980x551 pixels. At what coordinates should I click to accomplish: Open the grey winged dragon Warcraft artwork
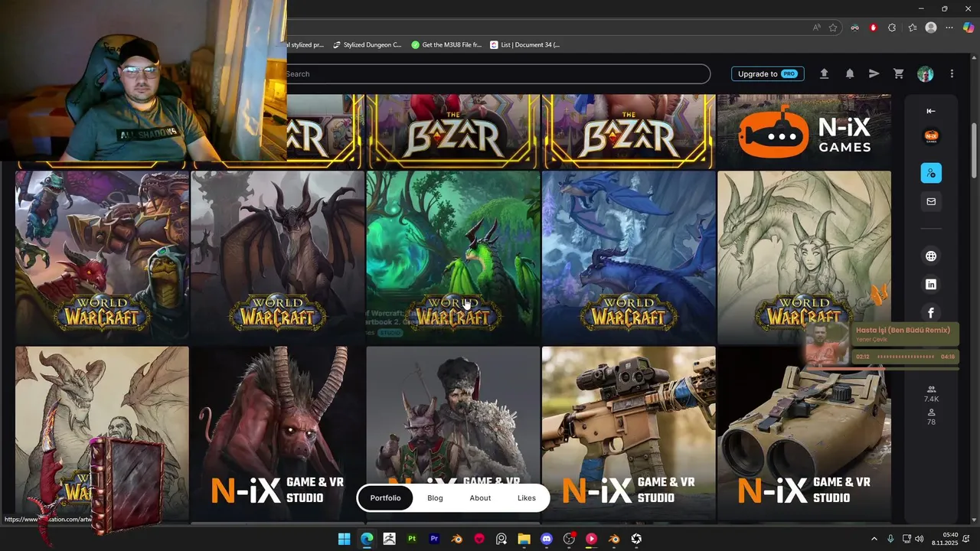click(x=277, y=257)
